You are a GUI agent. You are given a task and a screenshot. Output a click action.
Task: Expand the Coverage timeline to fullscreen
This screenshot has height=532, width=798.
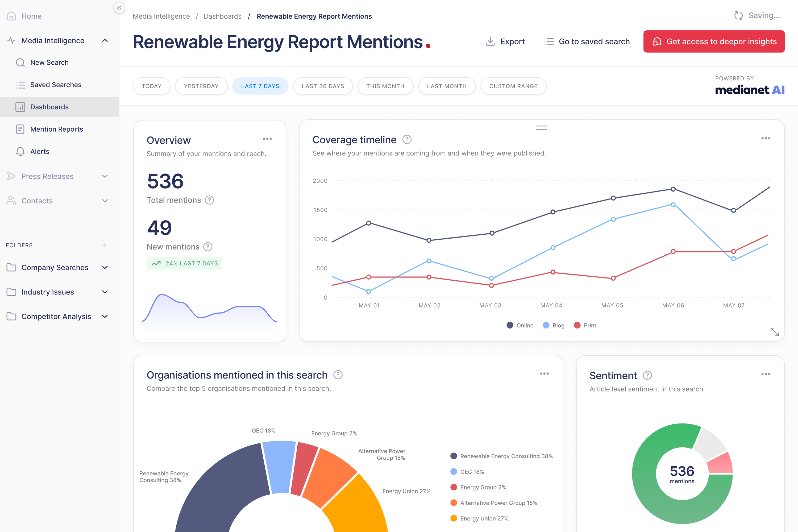coord(775,332)
